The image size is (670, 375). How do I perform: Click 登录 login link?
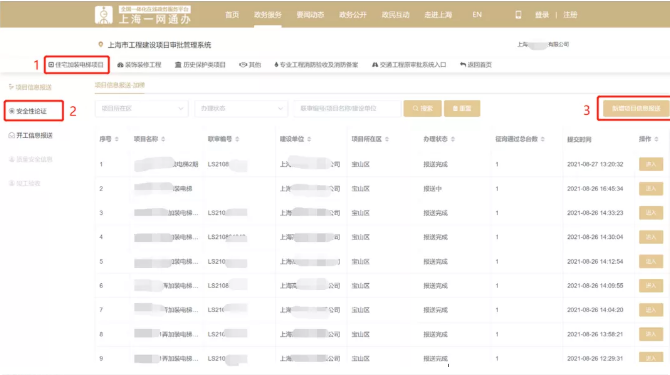(x=542, y=15)
